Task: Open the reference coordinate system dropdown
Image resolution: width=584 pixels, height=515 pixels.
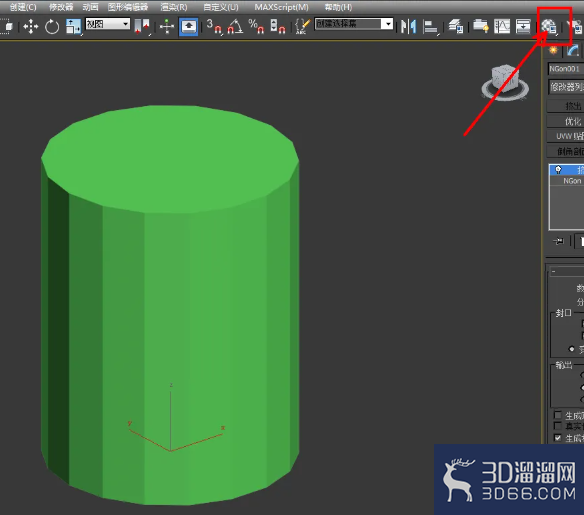Action: pyautogui.click(x=108, y=24)
